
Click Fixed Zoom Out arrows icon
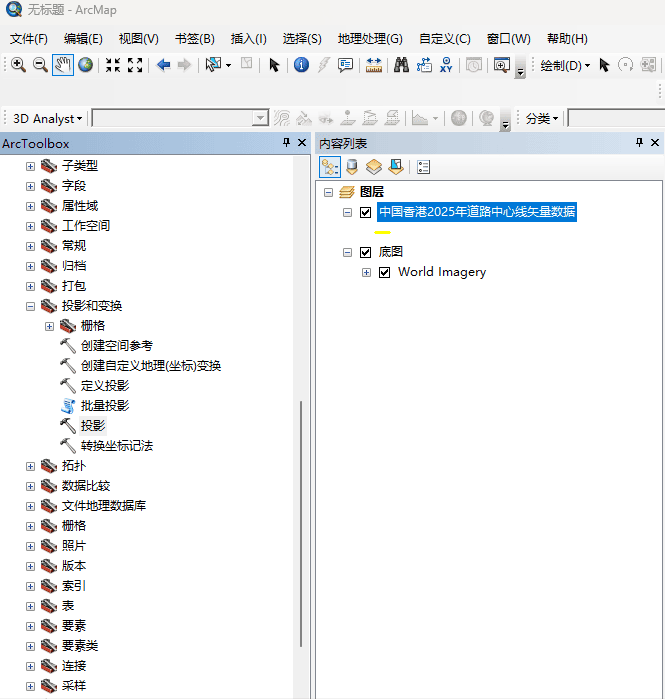point(135,65)
